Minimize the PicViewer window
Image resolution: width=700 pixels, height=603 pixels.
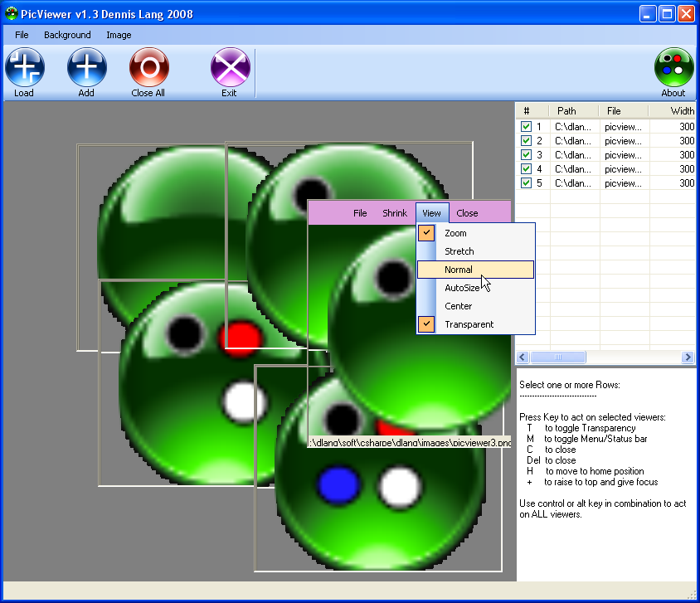648,14
